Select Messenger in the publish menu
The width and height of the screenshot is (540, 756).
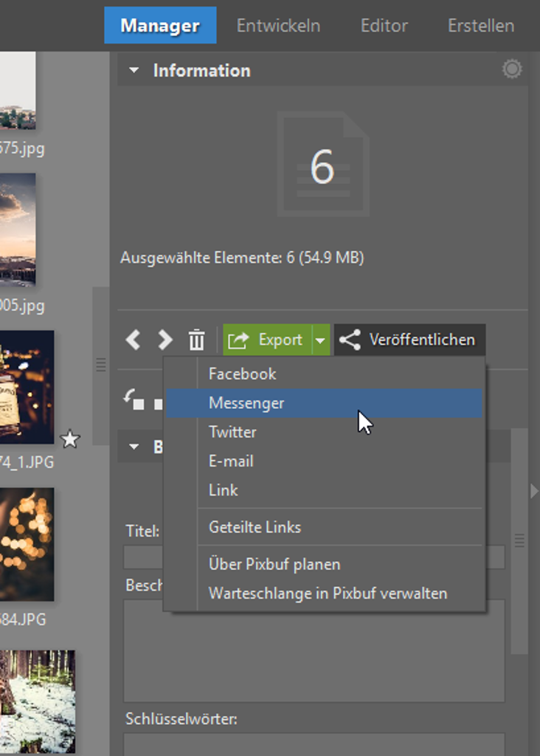(x=246, y=403)
